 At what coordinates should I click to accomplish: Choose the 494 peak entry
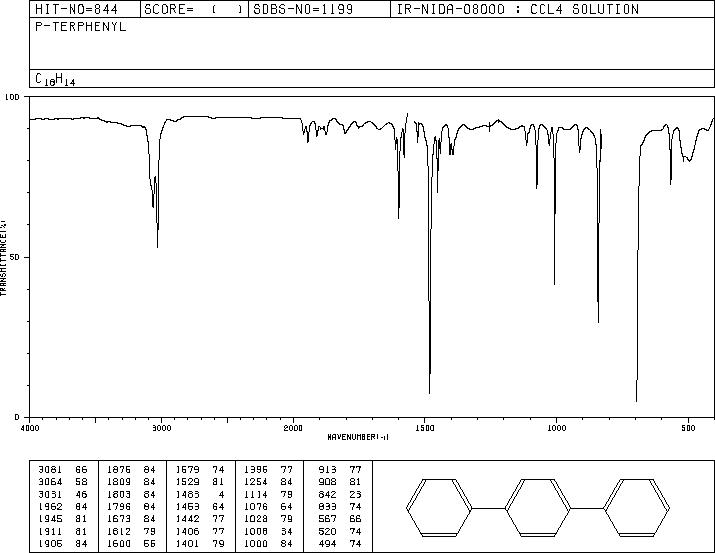click(340, 543)
